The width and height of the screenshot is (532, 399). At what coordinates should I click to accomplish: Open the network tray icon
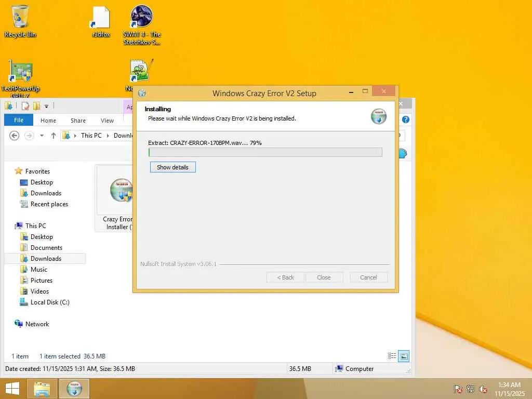[x=471, y=389]
